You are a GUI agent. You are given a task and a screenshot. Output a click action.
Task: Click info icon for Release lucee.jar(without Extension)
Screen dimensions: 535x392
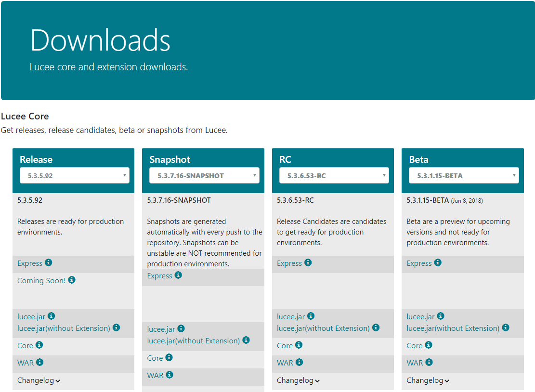pos(117,327)
